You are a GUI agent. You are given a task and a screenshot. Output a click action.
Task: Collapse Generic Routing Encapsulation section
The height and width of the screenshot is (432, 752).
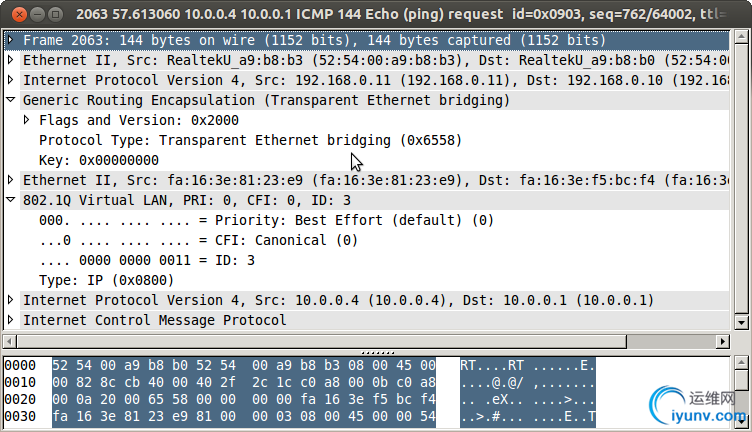pyautogui.click(x=11, y=100)
